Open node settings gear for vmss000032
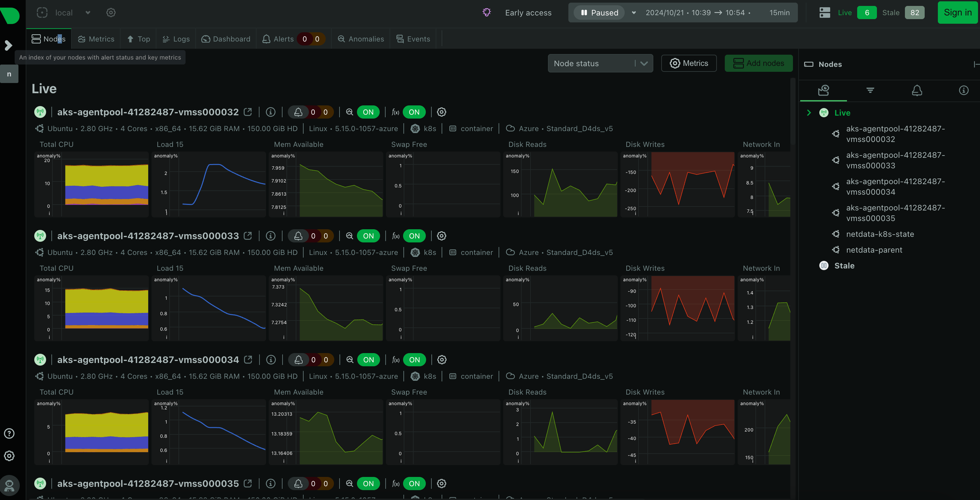The width and height of the screenshot is (980, 500). coord(441,112)
